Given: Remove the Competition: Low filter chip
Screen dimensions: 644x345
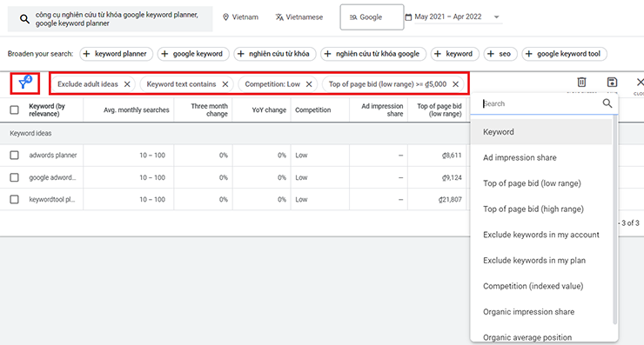Looking at the screenshot, I should click(x=309, y=84).
